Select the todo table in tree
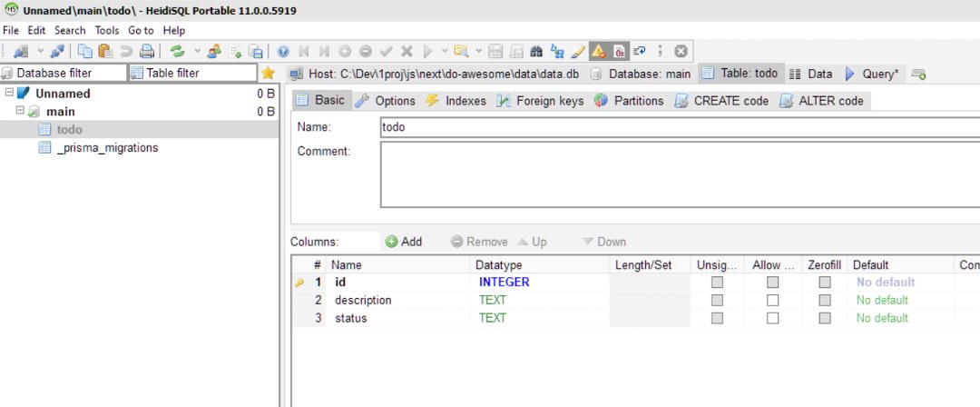Viewport: 980px width, 407px height. pos(69,130)
